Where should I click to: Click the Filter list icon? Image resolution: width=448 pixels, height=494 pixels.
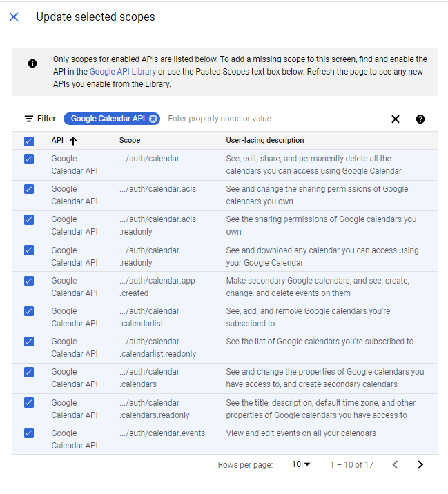coord(29,119)
